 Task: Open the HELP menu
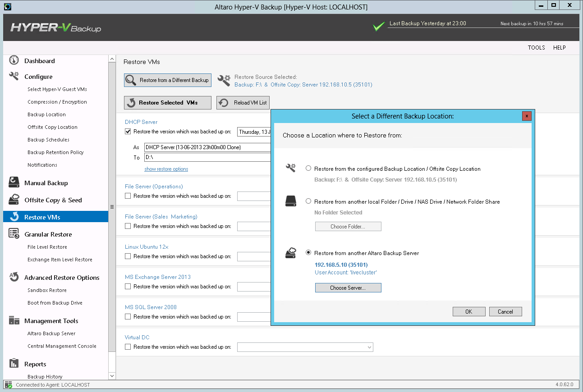click(559, 48)
